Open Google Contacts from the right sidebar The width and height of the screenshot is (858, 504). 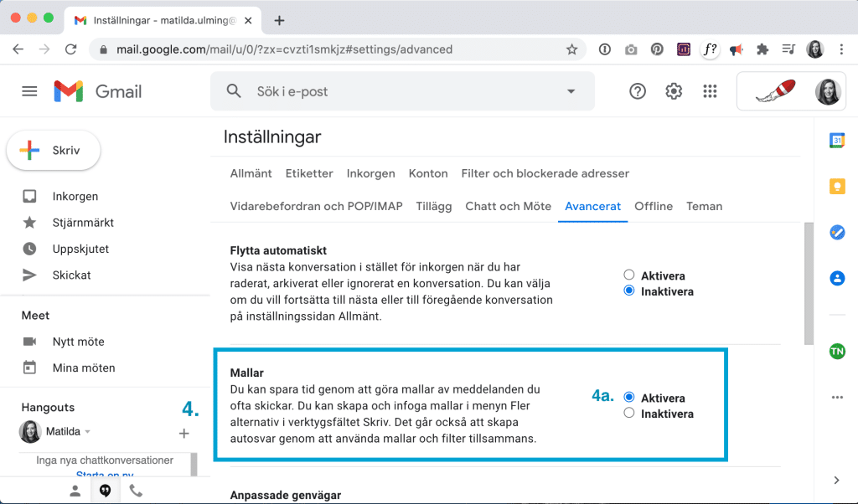837,277
